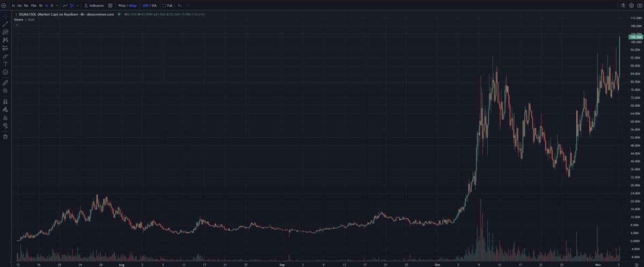The width and height of the screenshot is (644, 267).
Task: Redo the chart action
Action: tap(188, 5)
